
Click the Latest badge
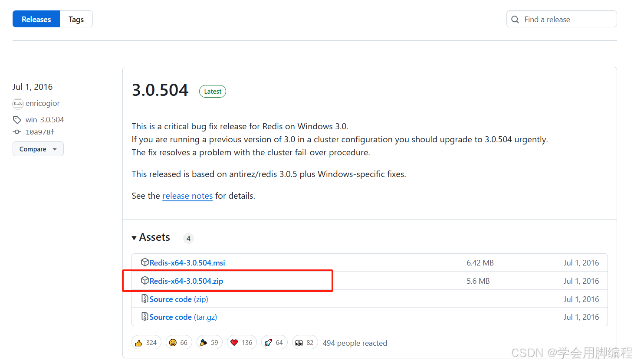pos(213,92)
